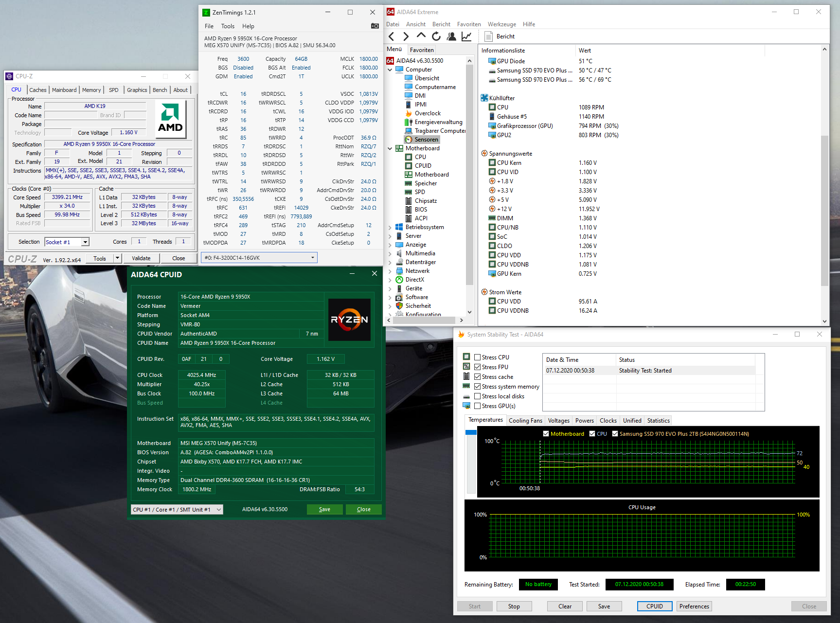Viewport: 840px width, 623px height.
Task: Open the CPU-Z Tools dropdown arrow
Action: [x=117, y=258]
